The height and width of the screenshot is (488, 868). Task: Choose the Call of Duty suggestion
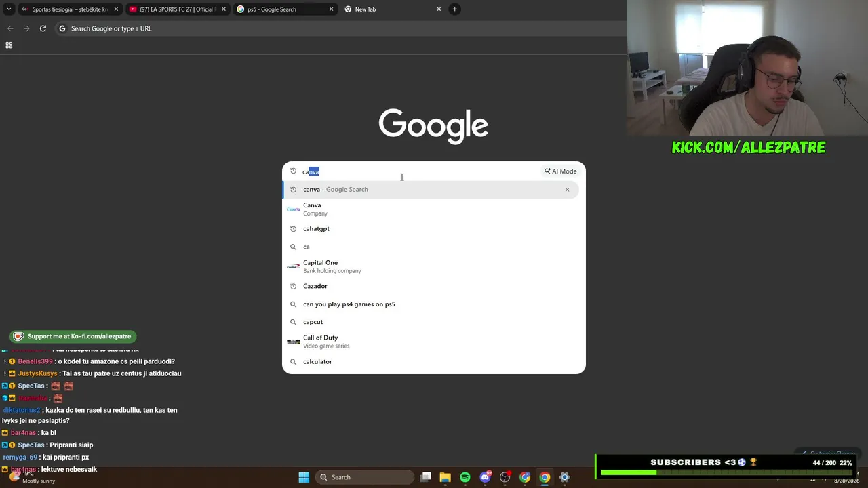coord(431,342)
